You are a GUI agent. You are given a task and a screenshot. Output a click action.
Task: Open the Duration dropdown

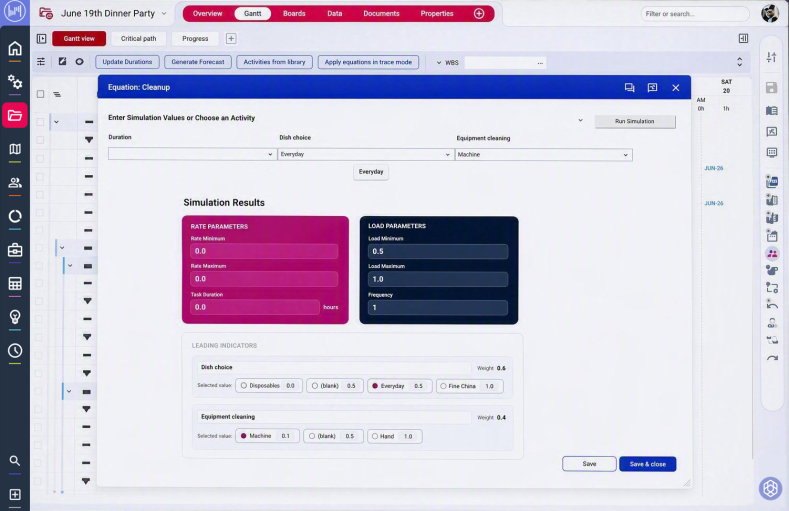click(x=192, y=154)
